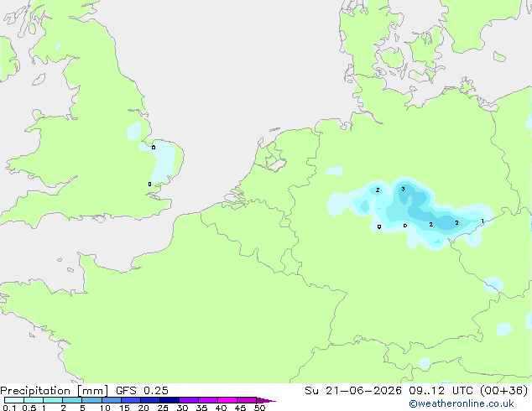532x411 pixels.
Task: Click the "30" legend scale label
Action: pos(182,408)
